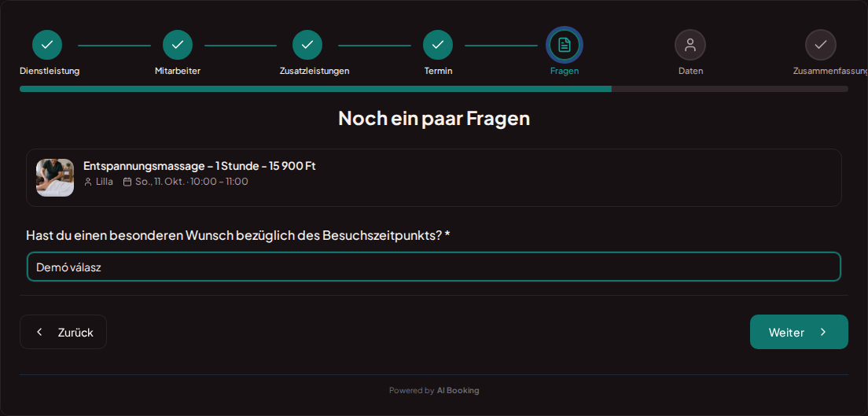The image size is (868, 416).
Task: Focus the Besuchszeitpunkt answer input field
Action: coord(434,267)
